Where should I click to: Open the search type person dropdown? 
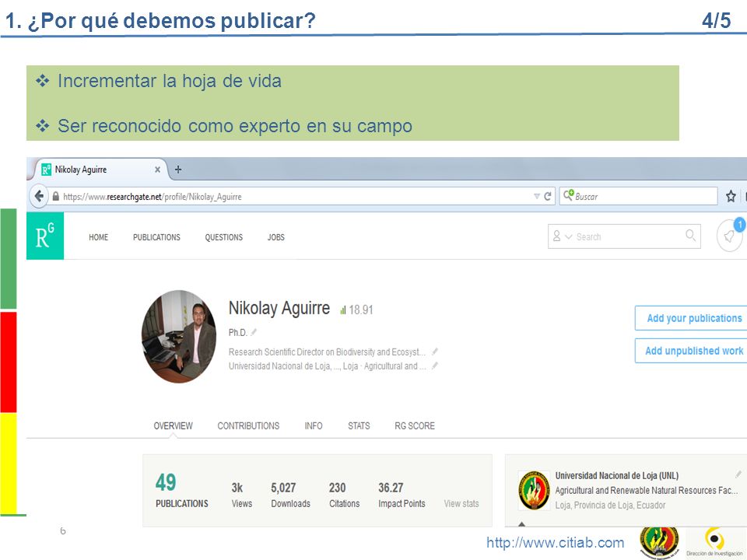tap(562, 236)
